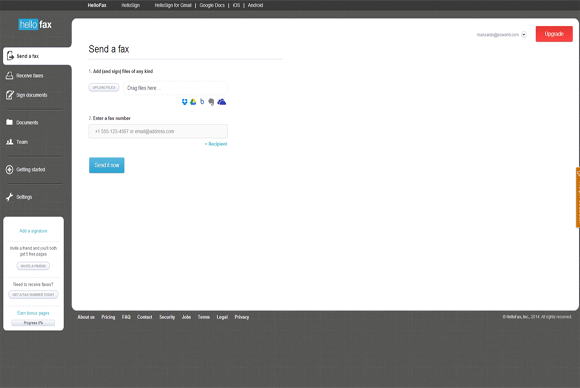Click the Upload Files button
Viewport: 580px width, 388px height.
tap(104, 88)
